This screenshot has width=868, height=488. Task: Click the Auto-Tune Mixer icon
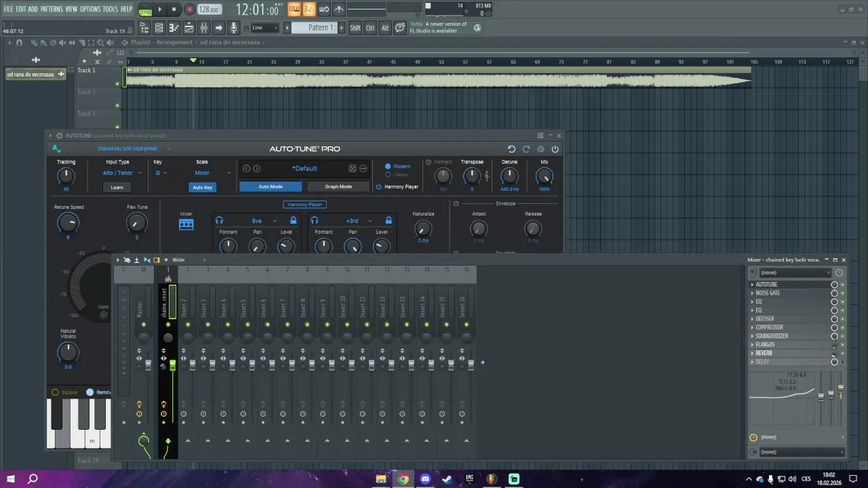click(186, 224)
